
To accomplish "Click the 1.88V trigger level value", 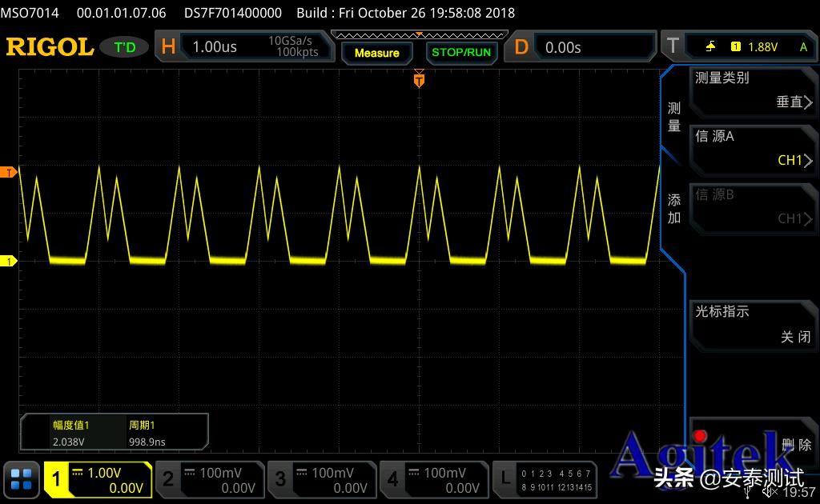I will point(762,47).
